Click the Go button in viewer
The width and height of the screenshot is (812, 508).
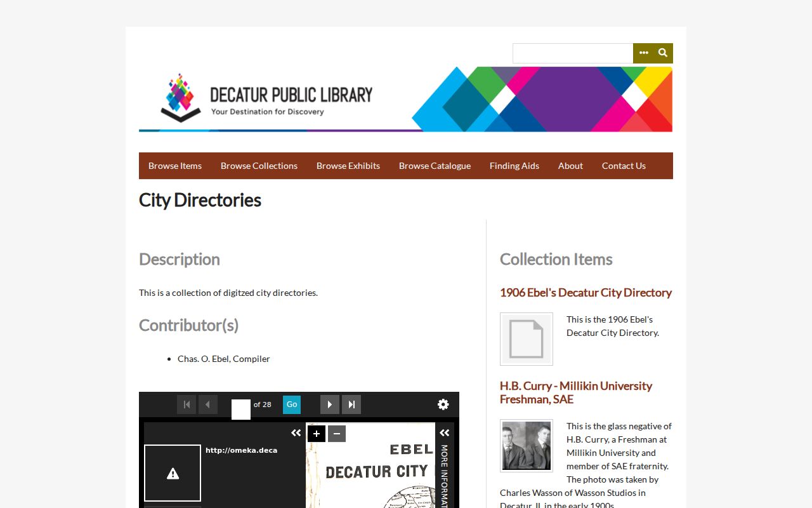coord(292,404)
